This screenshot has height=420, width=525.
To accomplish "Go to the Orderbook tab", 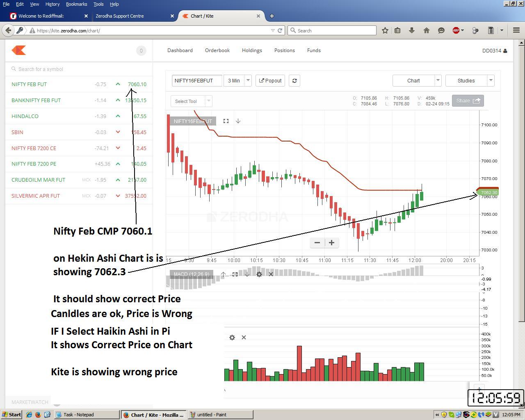I will point(217,50).
